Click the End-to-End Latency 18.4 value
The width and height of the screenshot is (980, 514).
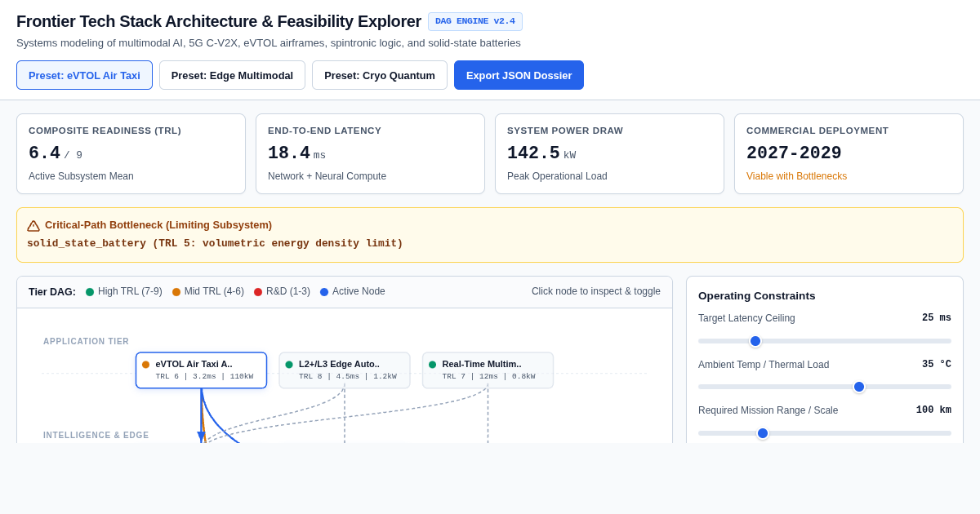coord(289,153)
